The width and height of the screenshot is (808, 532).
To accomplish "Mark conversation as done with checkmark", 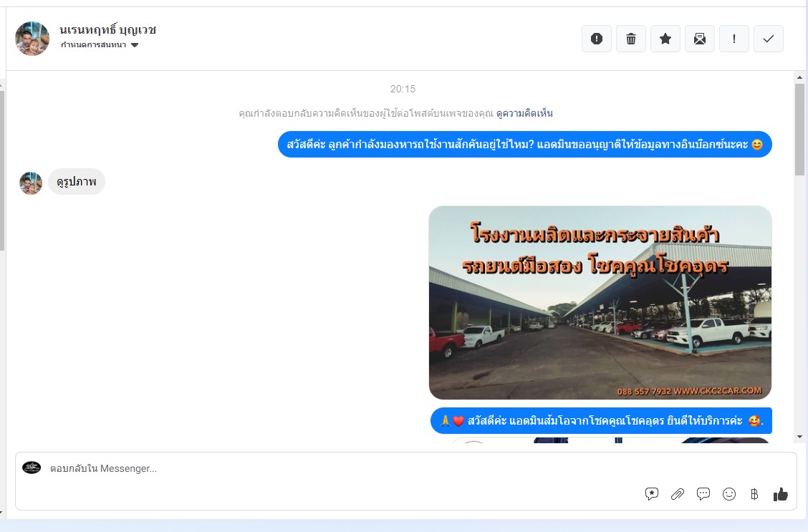I will click(x=769, y=39).
